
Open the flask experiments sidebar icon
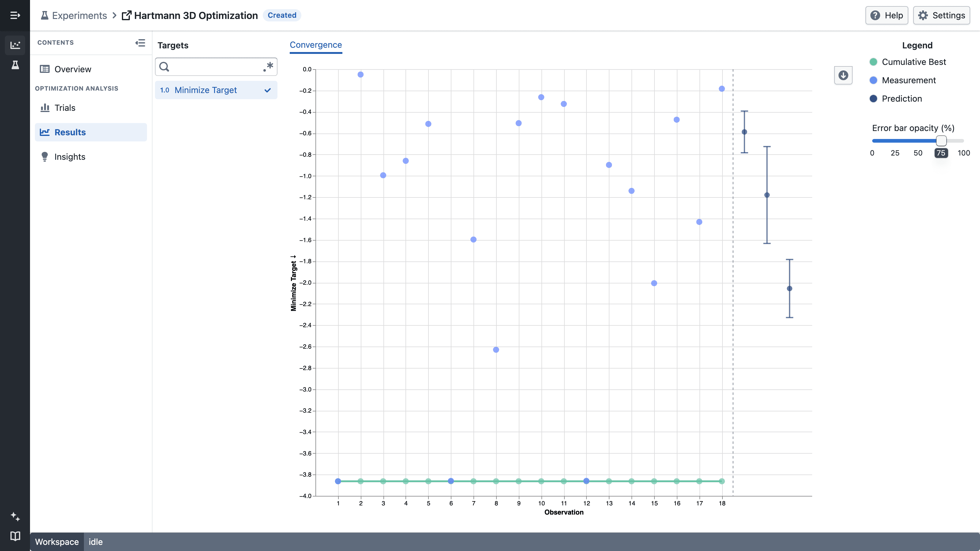tap(15, 65)
